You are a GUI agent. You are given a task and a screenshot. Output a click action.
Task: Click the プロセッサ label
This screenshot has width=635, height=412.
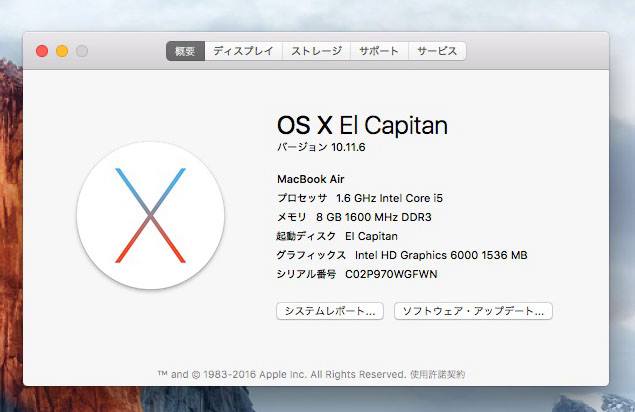tap(302, 198)
